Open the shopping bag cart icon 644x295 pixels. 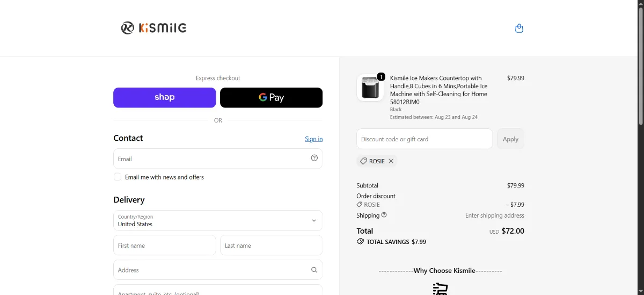click(519, 28)
